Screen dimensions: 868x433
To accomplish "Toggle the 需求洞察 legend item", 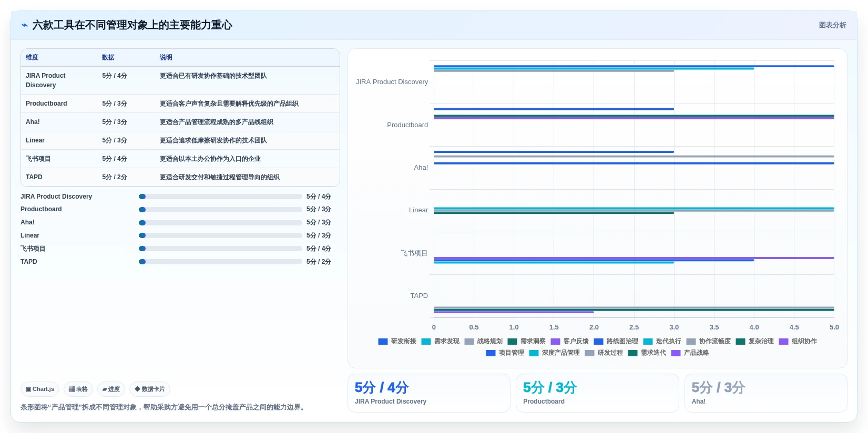I will pos(527,342).
